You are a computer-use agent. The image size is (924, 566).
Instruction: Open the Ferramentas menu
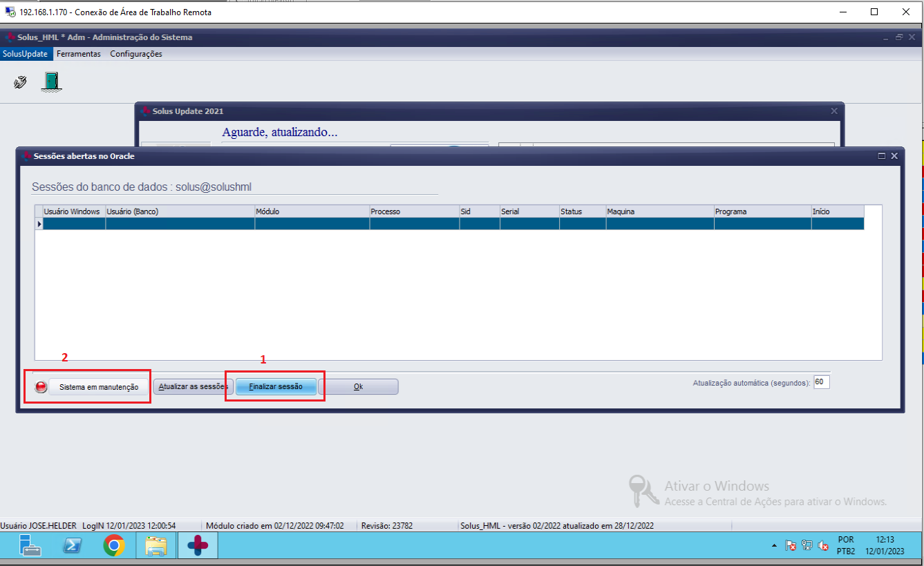pos(79,54)
